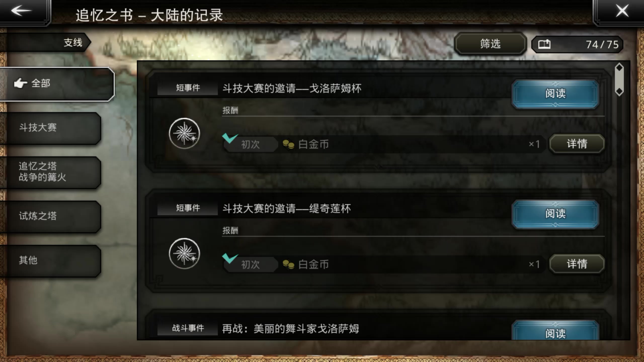The image size is (644, 362).
Task: Close the record book with X icon
Action: (622, 11)
